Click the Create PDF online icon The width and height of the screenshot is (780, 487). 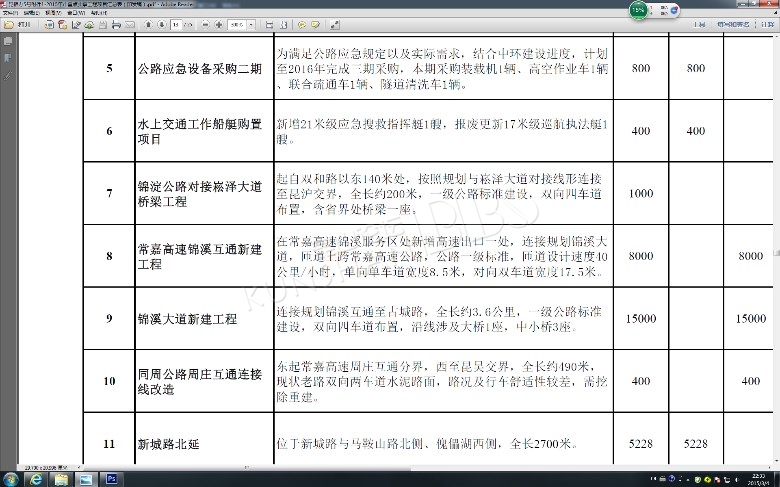(x=49, y=24)
